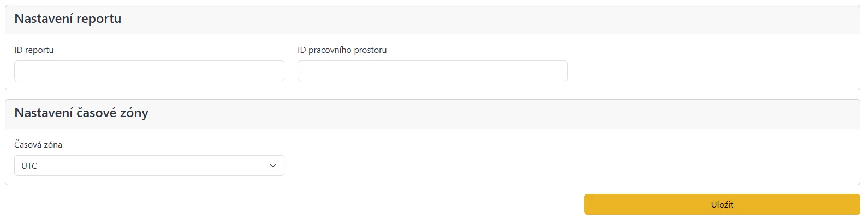Click the chevron arrow in the time zone select
The width and height of the screenshot is (868, 219).
[x=273, y=166]
